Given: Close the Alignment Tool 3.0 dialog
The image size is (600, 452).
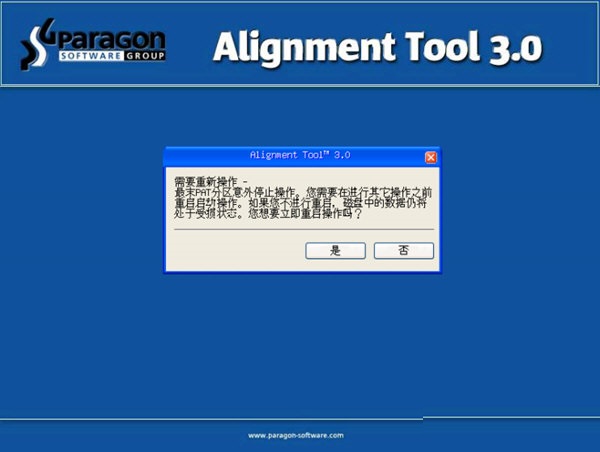Looking at the screenshot, I should (430, 157).
